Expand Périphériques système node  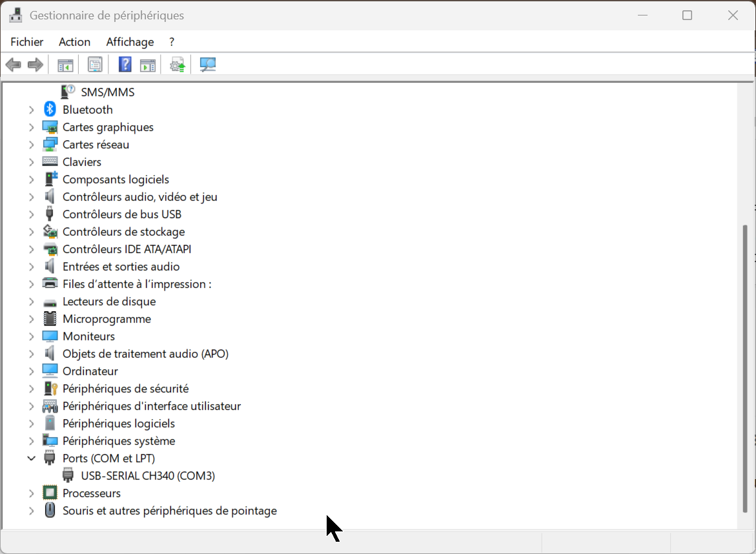[32, 441]
